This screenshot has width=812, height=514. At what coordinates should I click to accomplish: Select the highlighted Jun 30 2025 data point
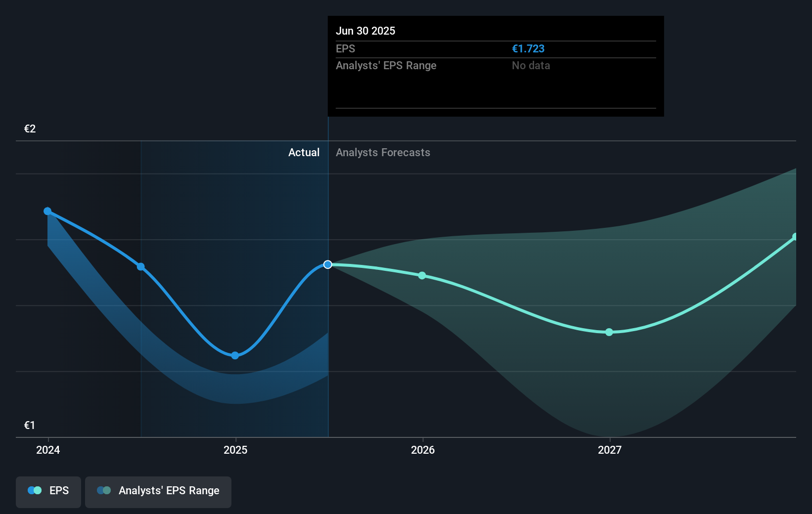tap(327, 264)
